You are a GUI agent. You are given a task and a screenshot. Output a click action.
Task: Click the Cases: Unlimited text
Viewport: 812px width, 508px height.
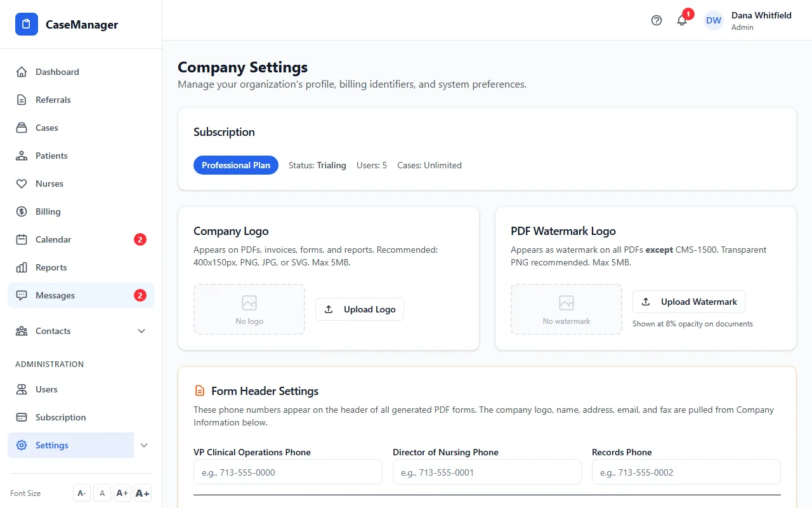[x=429, y=165]
